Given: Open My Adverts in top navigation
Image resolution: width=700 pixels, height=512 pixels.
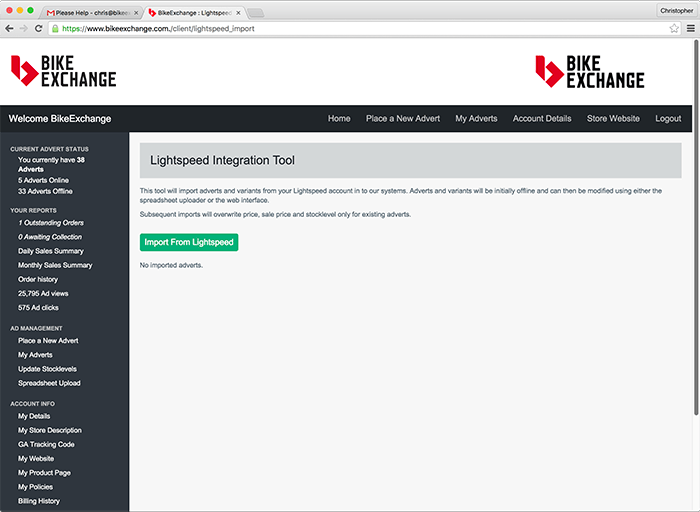Looking at the screenshot, I should 476,118.
